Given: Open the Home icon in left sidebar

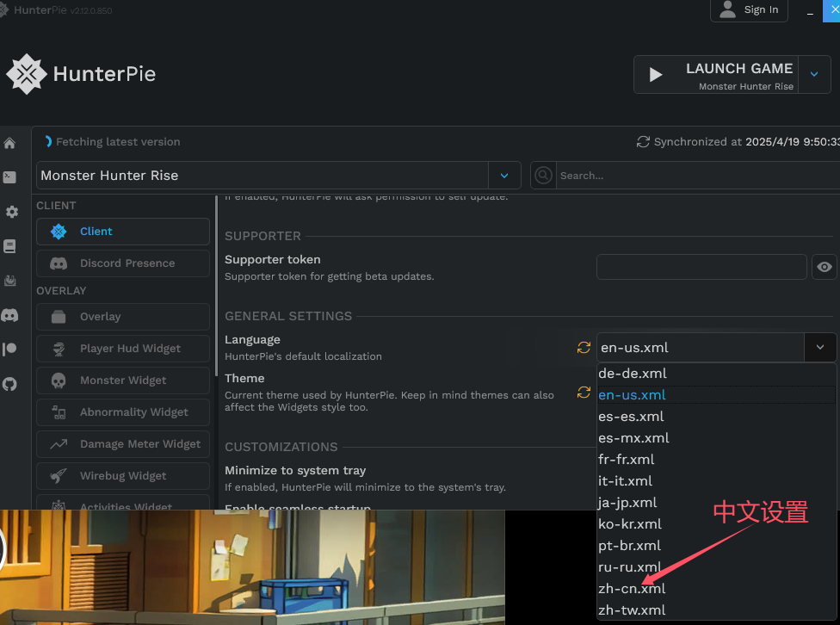Looking at the screenshot, I should [x=9, y=143].
